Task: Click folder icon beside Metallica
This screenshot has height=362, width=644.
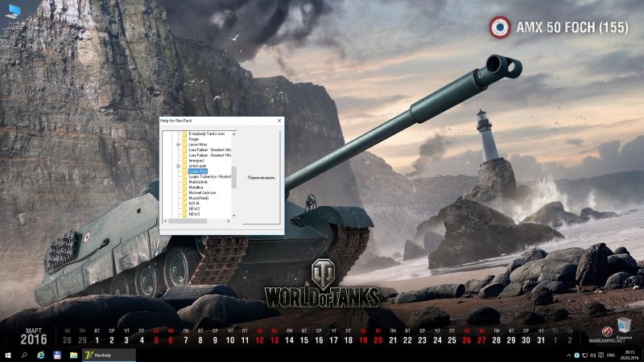Action: [185, 187]
